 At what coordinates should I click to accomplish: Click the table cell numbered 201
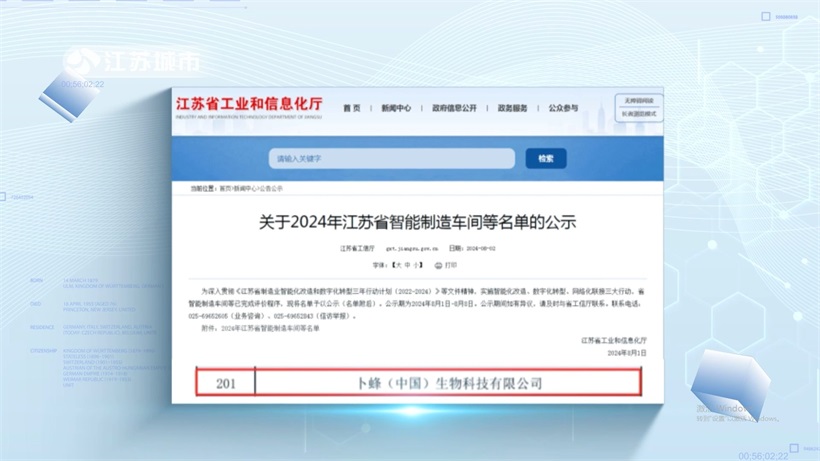coord(225,384)
